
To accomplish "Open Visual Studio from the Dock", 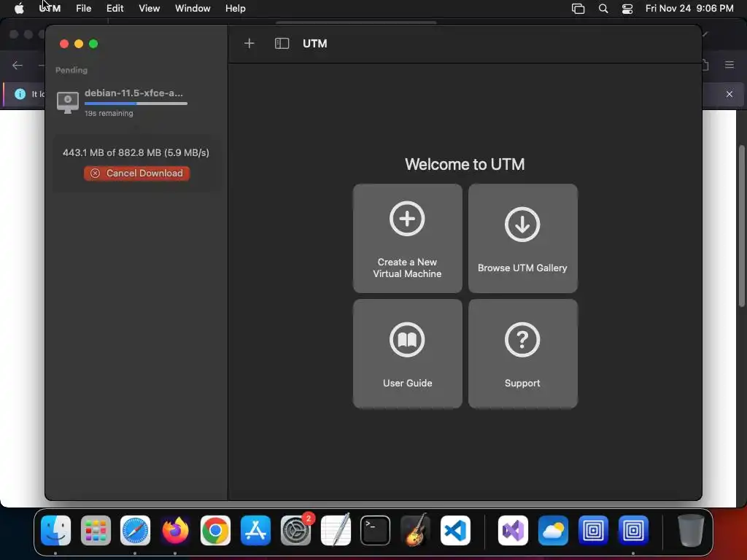I will tap(513, 531).
